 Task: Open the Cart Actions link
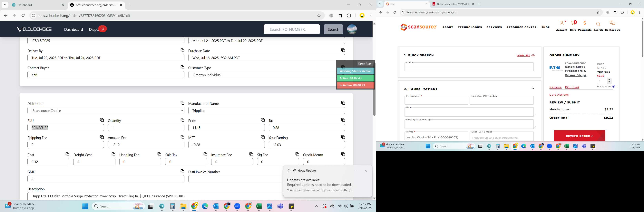(x=559, y=95)
